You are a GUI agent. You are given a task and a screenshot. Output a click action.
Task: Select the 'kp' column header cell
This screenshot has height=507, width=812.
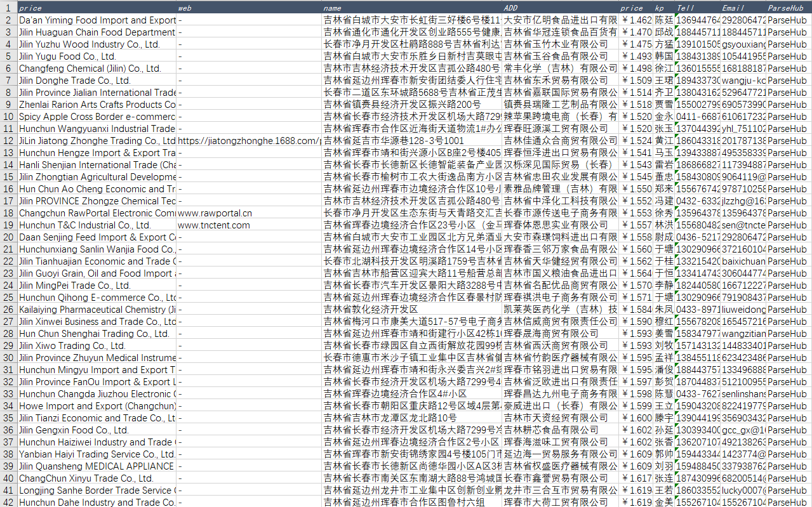coord(663,8)
